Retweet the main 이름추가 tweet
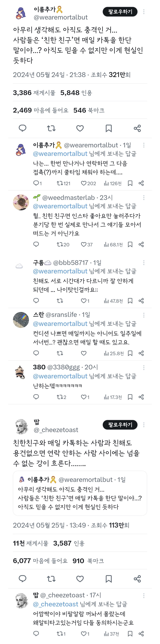160x644 pixels. 51,128
